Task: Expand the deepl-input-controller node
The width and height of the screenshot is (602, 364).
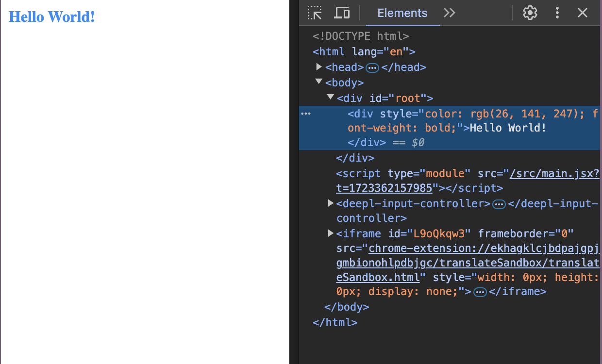Action: pos(331,203)
